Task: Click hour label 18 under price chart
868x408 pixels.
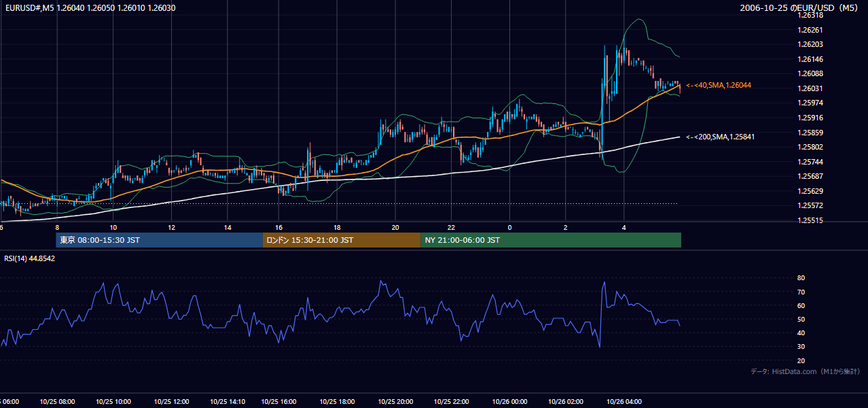Action: (x=337, y=227)
